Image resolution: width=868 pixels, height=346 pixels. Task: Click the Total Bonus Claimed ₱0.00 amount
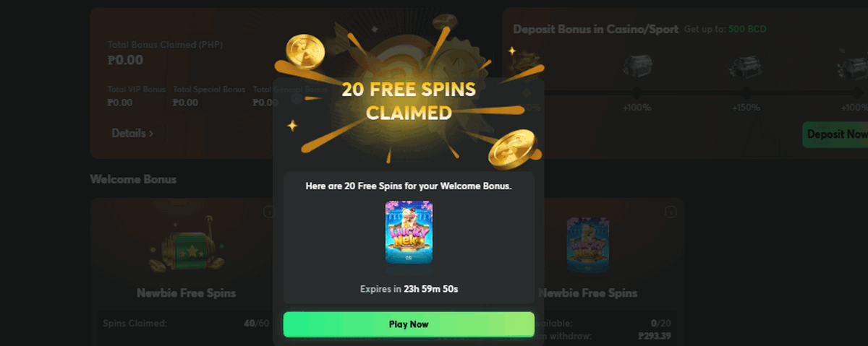(125, 60)
